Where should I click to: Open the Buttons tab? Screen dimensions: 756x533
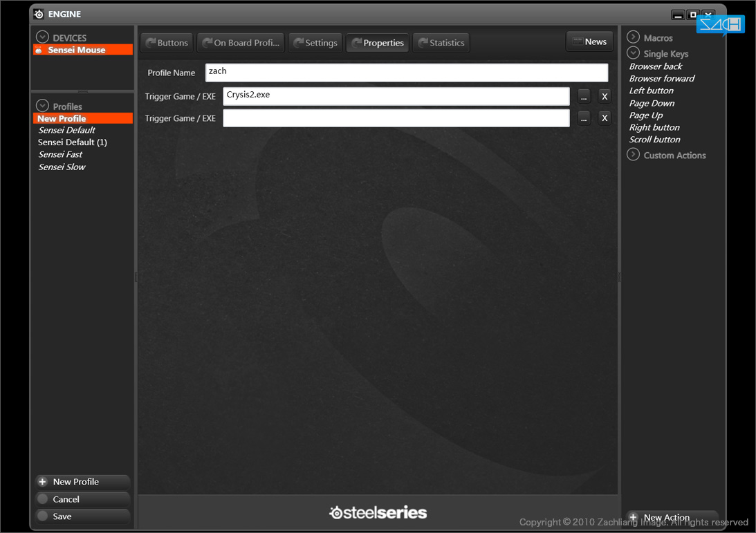click(167, 43)
